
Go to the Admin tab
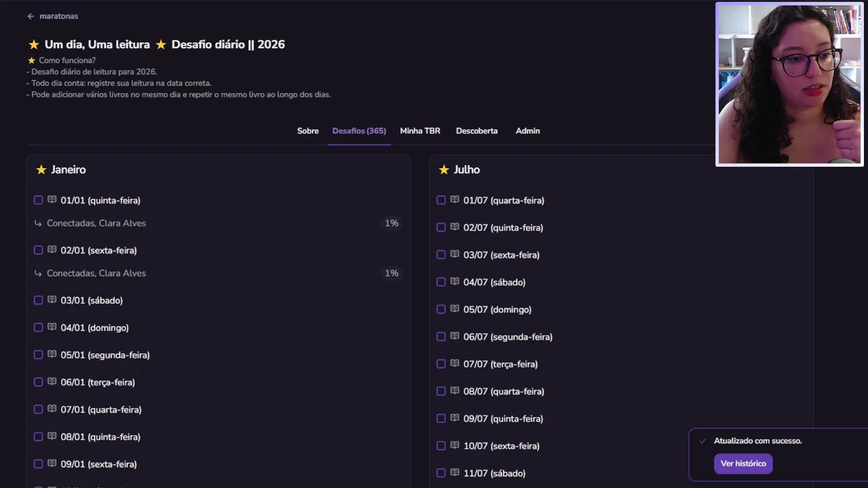pyautogui.click(x=528, y=131)
